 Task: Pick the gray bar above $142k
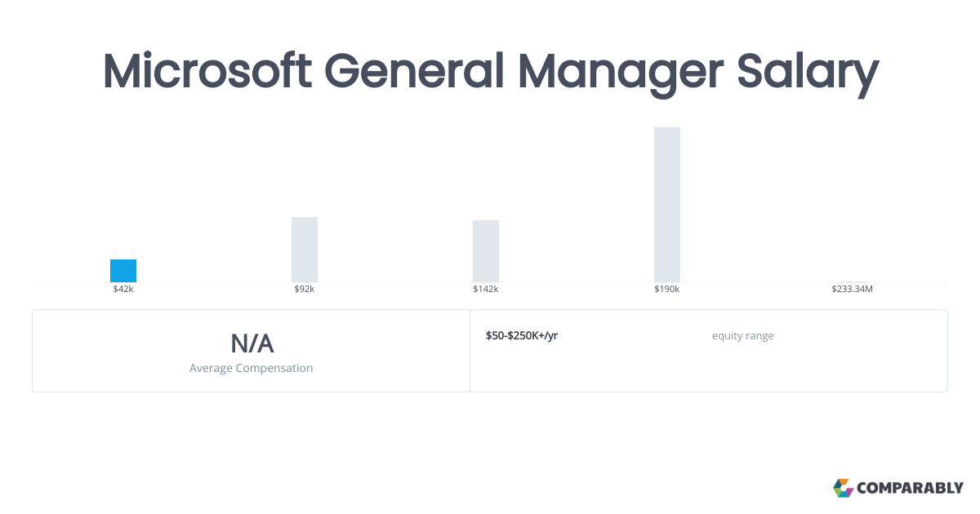click(486, 251)
